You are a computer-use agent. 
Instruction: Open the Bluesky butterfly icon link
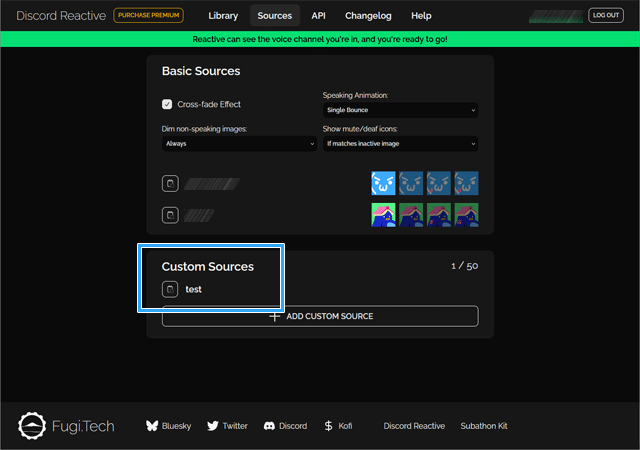pyautogui.click(x=153, y=426)
